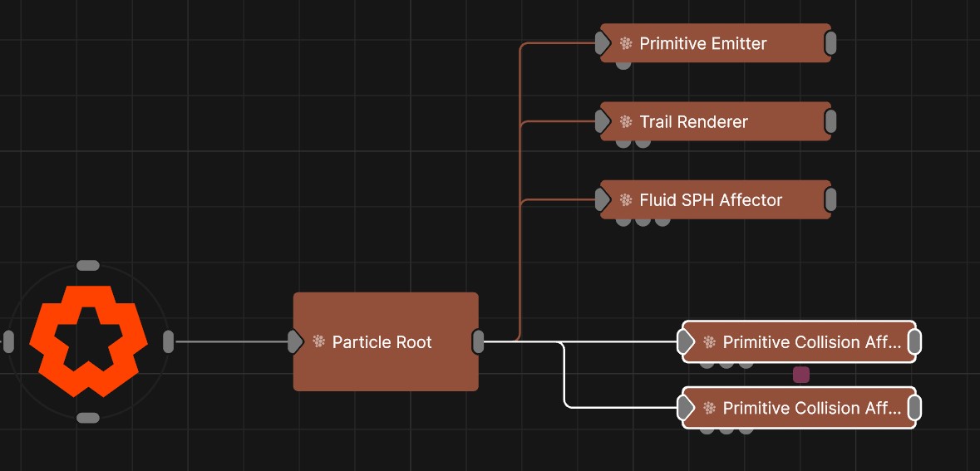This screenshot has height=471, width=980.
Task: Click the root node's right output port
Action: pos(169,341)
